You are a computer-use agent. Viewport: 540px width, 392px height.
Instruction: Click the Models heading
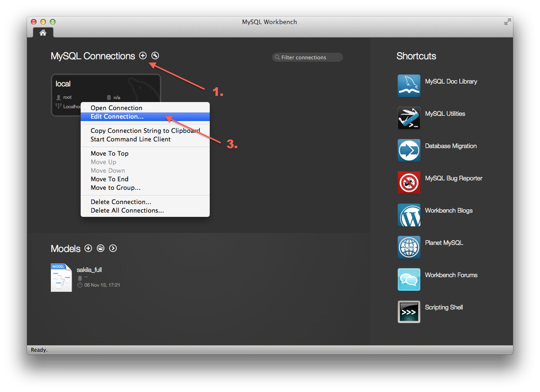click(65, 249)
